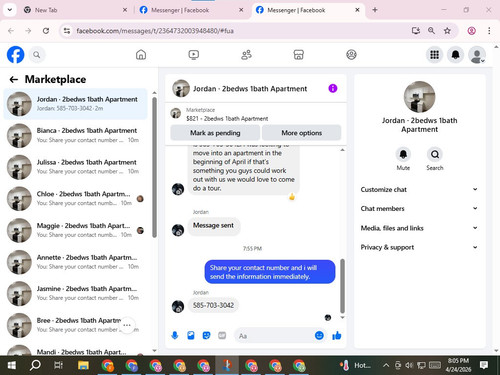Choose a GIF icon

(x=222, y=335)
